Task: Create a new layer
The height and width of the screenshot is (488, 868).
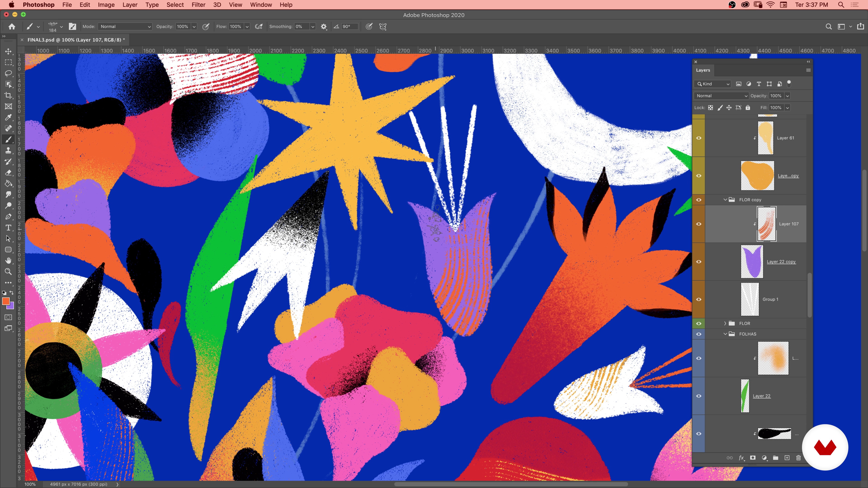Action: tap(787, 458)
